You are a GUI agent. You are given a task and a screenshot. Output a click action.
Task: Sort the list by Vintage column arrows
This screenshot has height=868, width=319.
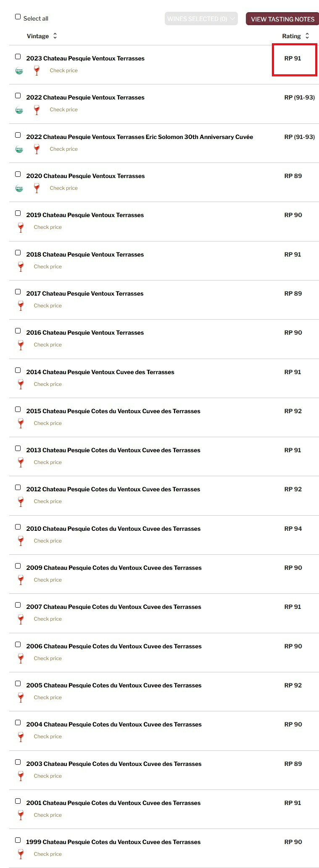pyautogui.click(x=55, y=36)
